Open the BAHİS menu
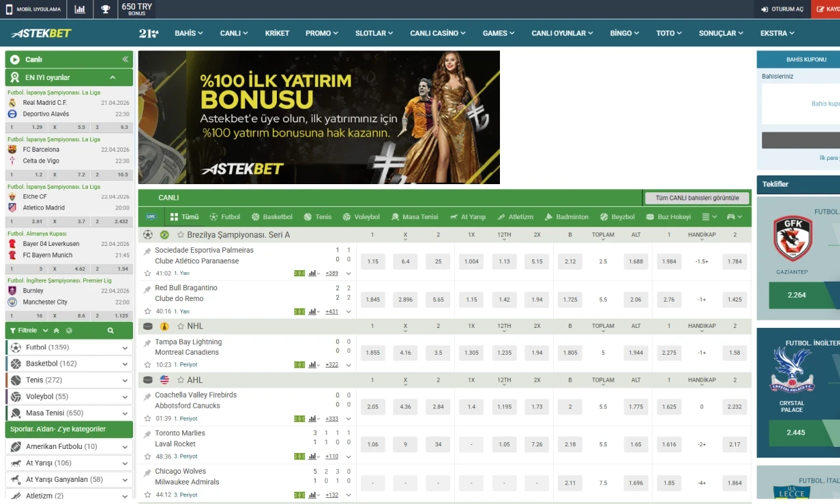This screenshot has width=840, height=504. pos(189,33)
